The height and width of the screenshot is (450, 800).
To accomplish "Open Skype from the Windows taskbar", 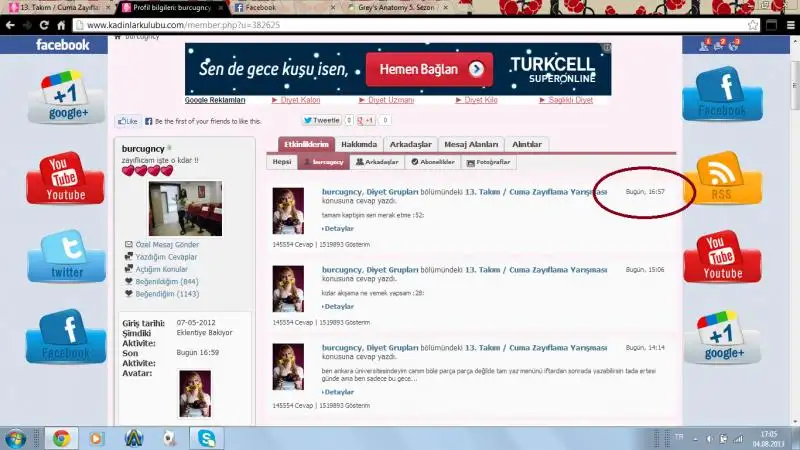I will point(206,438).
